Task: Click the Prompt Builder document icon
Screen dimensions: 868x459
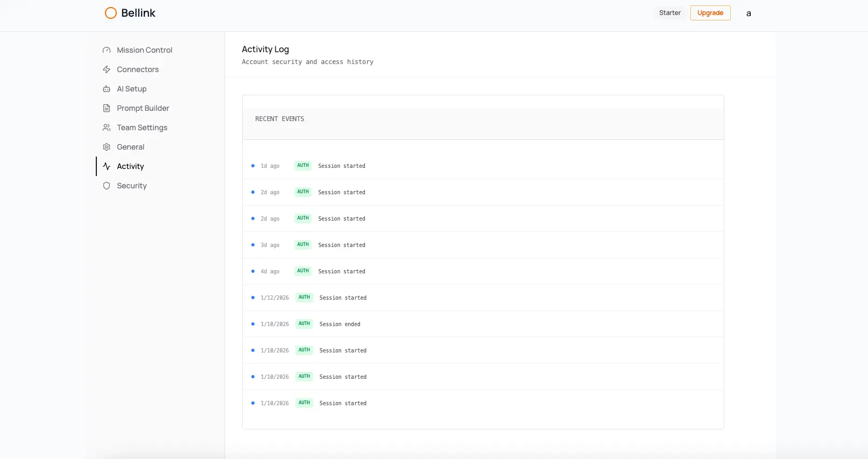Action: 107,108
